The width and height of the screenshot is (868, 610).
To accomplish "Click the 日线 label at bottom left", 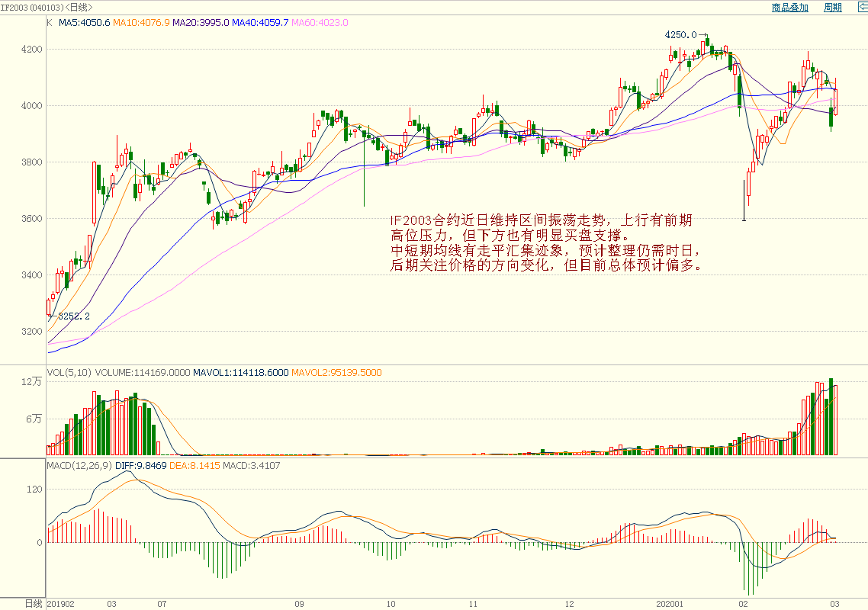I will click(34, 604).
